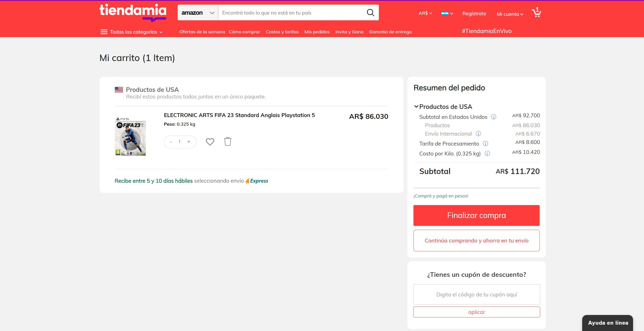Collapse the Productos de USA summary section
Image resolution: width=644 pixels, height=331 pixels.
click(417, 107)
